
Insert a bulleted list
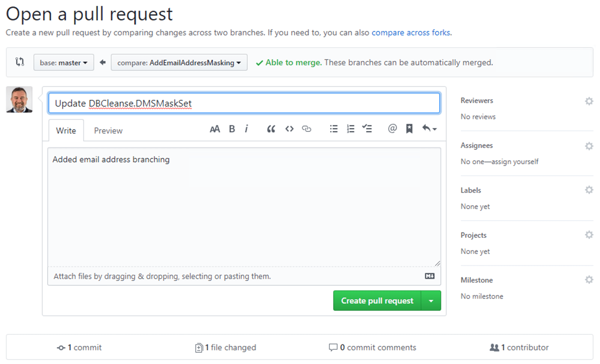coord(334,129)
